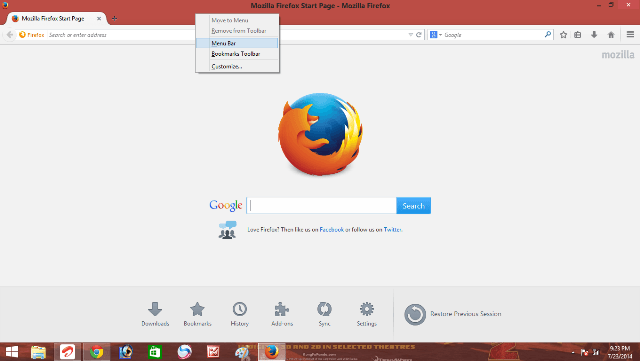Screen dimensions: 640x361
Task: Open the URL history dropdown arrow
Action: pos(411,35)
